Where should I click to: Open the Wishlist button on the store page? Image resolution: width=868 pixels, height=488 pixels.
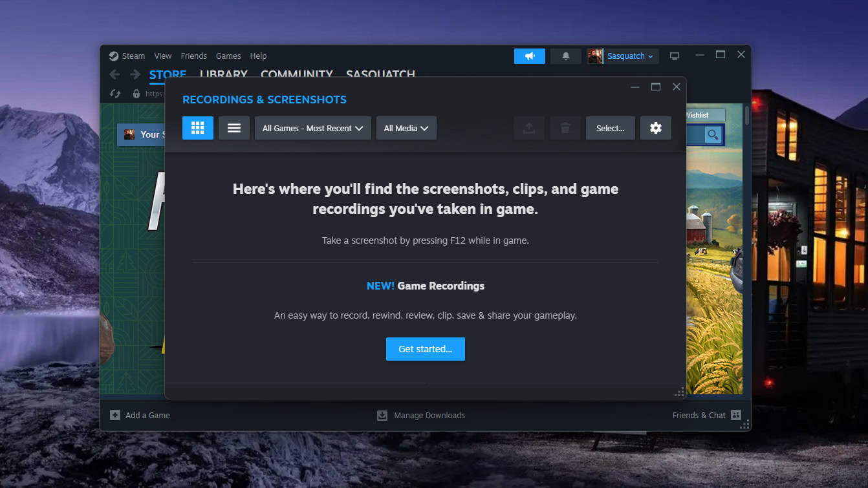click(706, 115)
